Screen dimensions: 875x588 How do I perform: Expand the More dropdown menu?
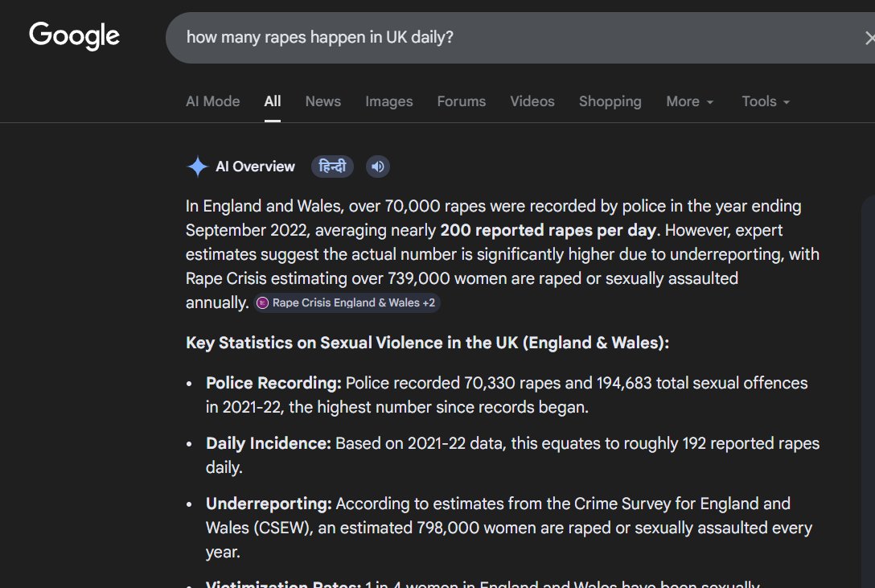pos(690,101)
